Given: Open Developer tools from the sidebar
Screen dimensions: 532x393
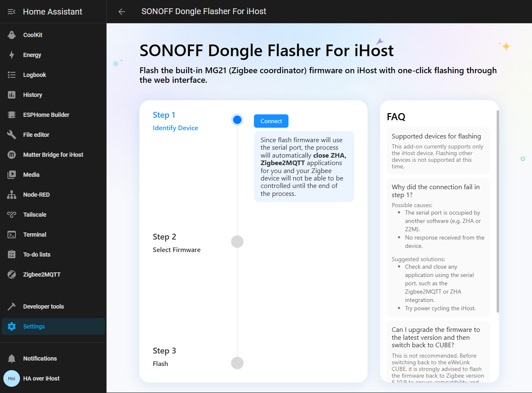Looking at the screenshot, I should coord(53,306).
